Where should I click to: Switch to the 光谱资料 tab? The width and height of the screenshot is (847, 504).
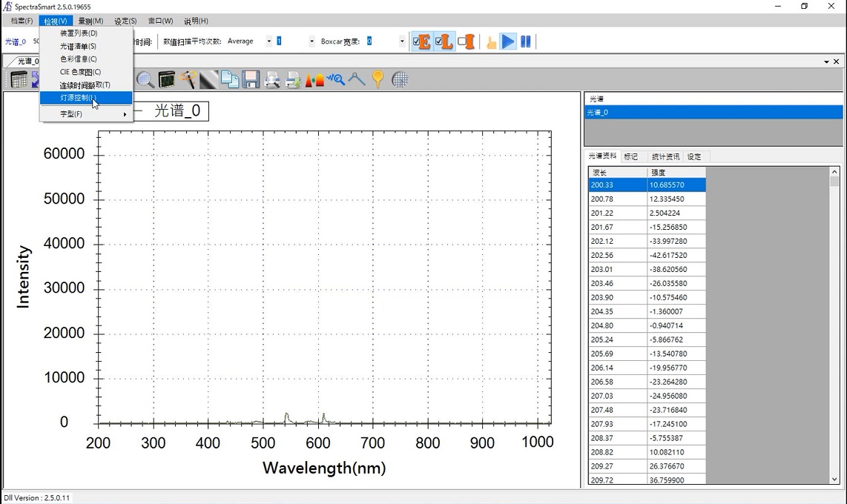602,156
